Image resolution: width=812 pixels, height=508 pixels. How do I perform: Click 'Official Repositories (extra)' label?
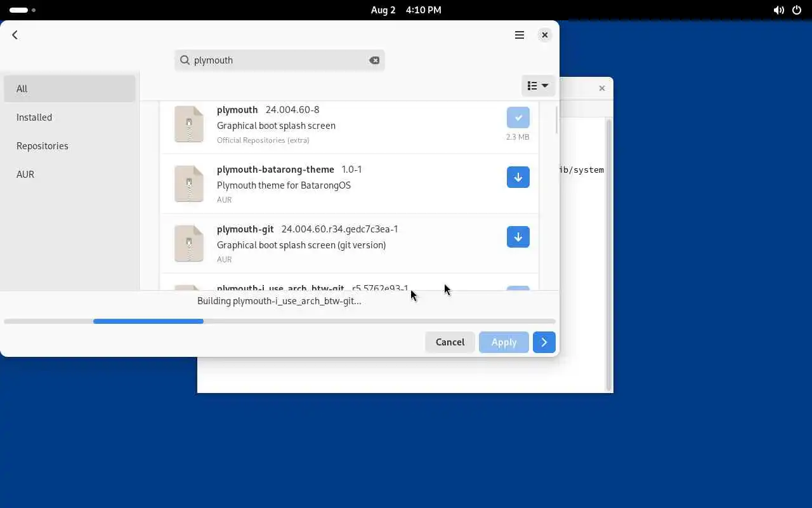[x=263, y=140]
